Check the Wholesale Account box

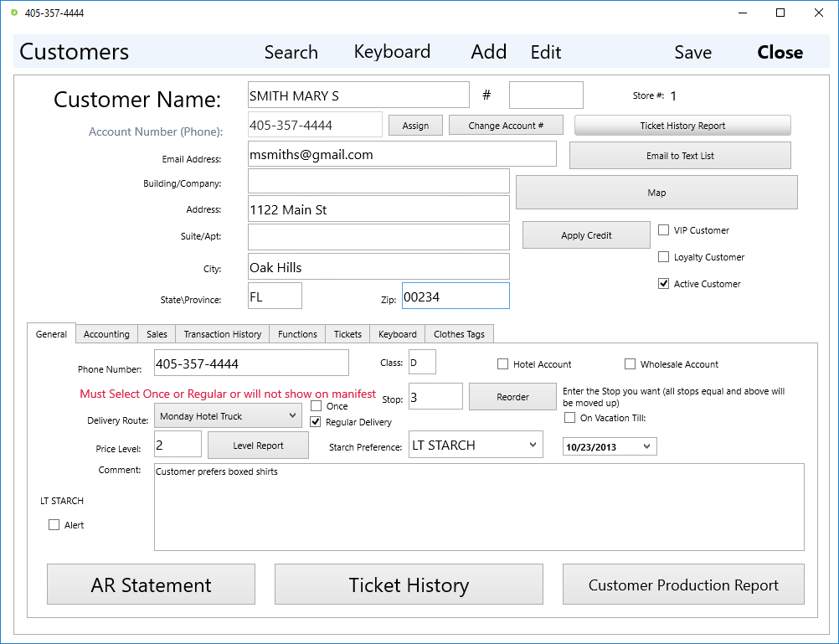[630, 364]
